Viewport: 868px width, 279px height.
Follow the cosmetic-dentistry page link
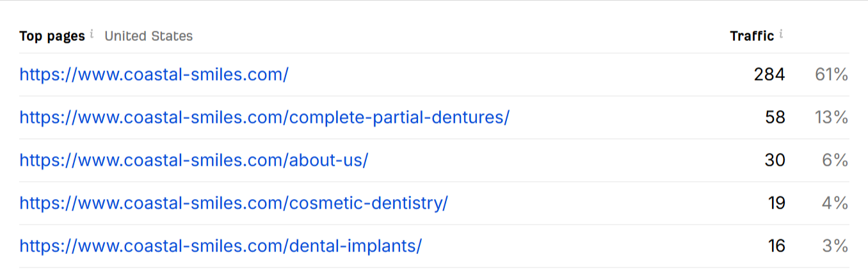click(234, 203)
